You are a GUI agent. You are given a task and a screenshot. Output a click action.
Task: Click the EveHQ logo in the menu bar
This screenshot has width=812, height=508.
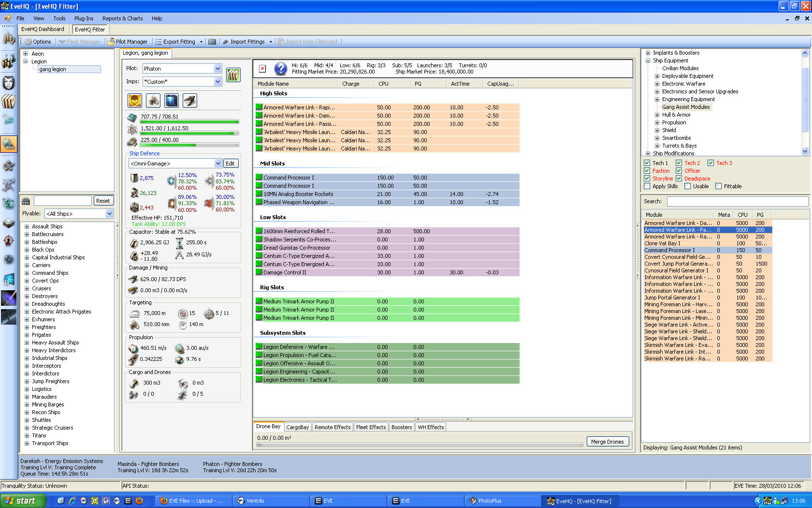click(8, 18)
